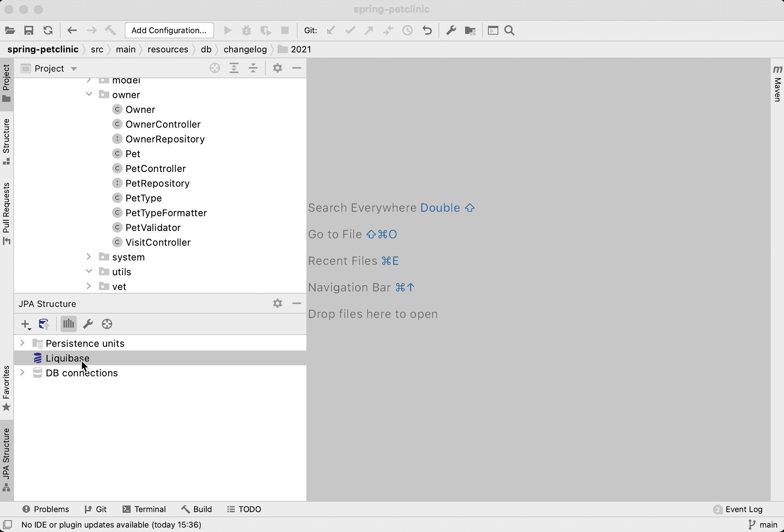Viewport: 784px width, 532px height.
Task: Click the Collapse All icon in Project panel
Action: [x=253, y=68]
